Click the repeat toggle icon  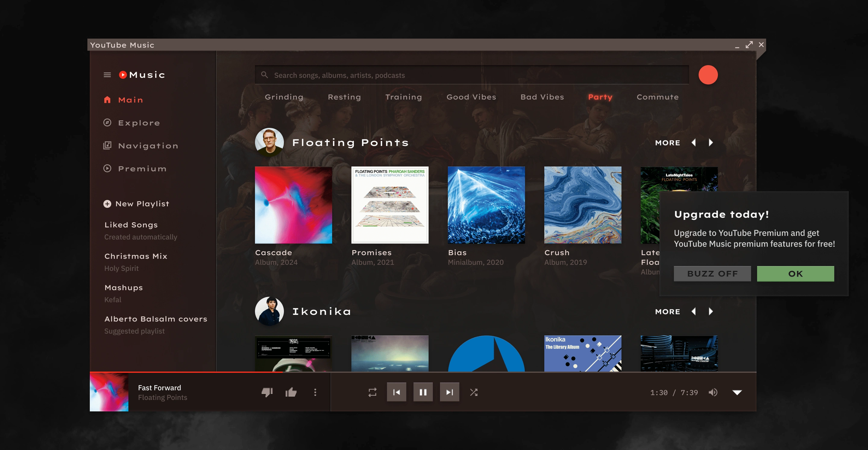point(372,392)
